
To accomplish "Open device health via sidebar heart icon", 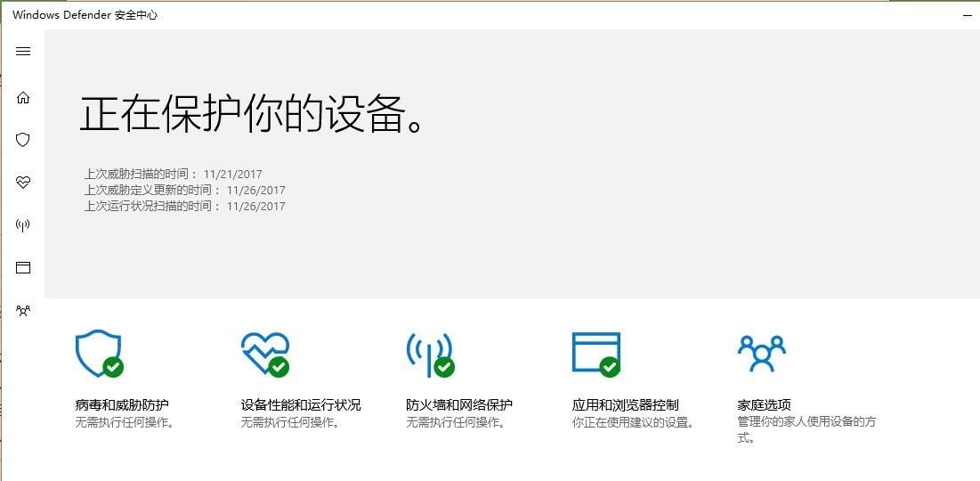I will [x=23, y=183].
